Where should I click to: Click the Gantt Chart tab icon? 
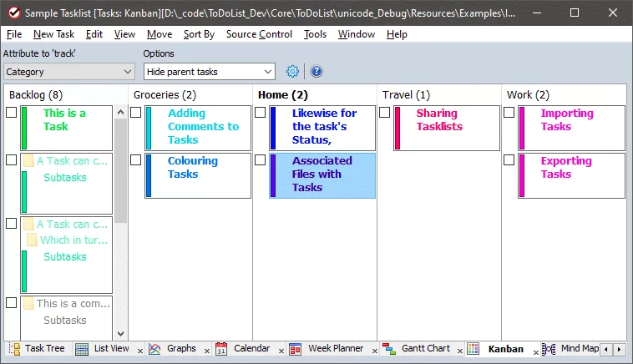point(388,349)
